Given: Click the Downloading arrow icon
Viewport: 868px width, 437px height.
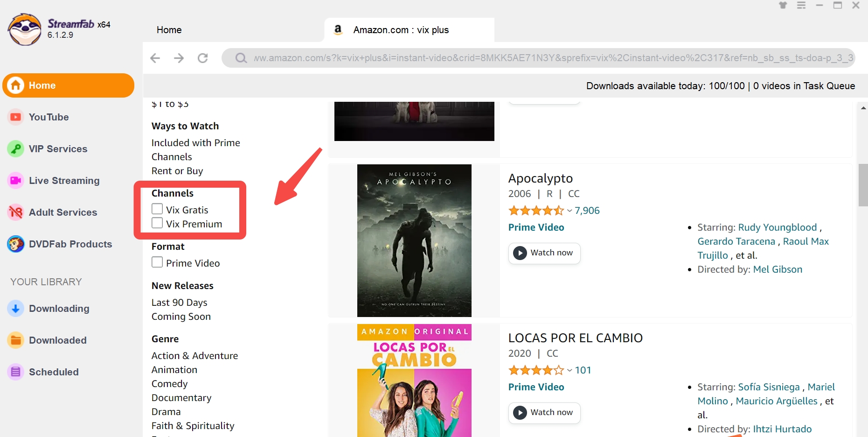Looking at the screenshot, I should coord(15,308).
